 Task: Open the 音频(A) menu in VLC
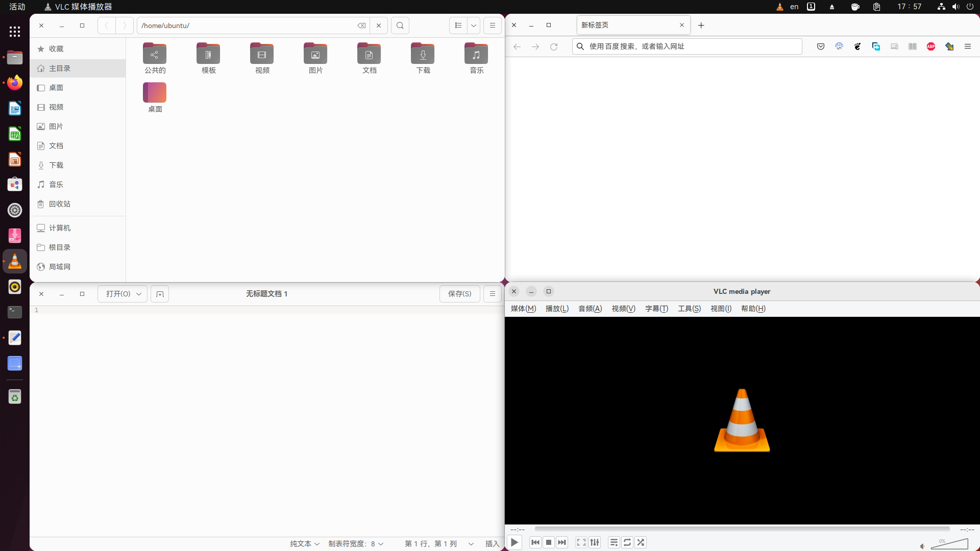pyautogui.click(x=590, y=309)
